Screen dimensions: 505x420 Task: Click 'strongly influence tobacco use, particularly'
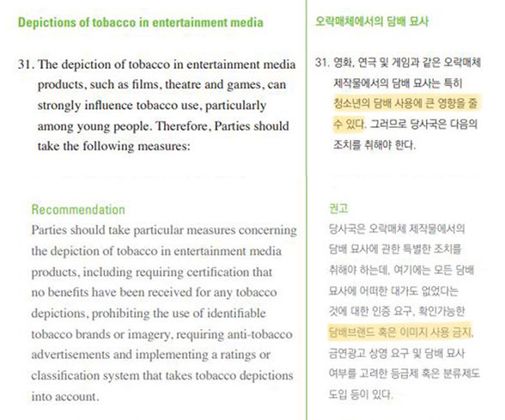[x=152, y=106]
